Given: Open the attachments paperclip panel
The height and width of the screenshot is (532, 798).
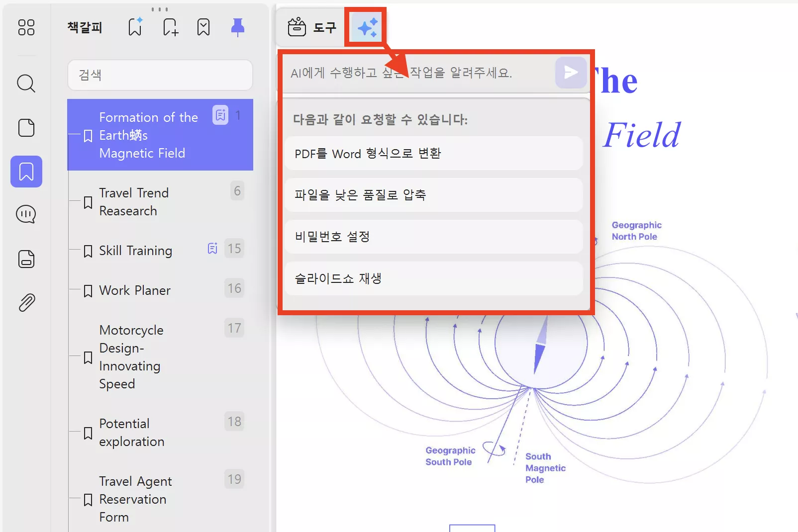Looking at the screenshot, I should coord(26,302).
